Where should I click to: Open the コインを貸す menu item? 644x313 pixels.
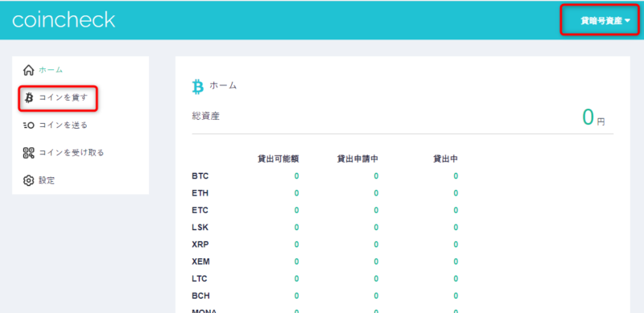coord(64,97)
